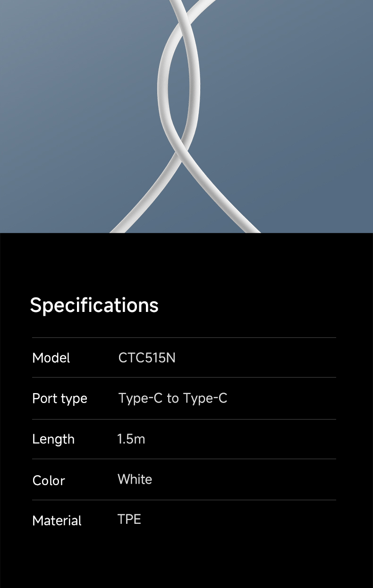This screenshot has width=373, height=588.
Task: Click the divider between Model and Port type
Action: coord(184,378)
